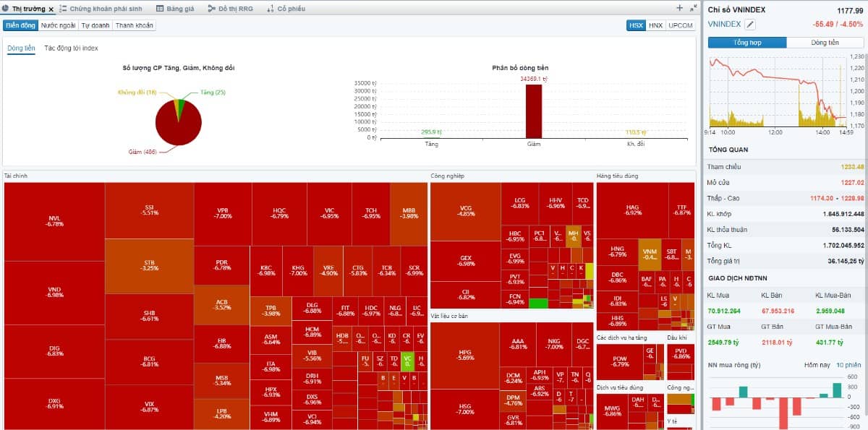Click the Công nghiệp sector header
Screen dimensions: 868x430
tap(447, 176)
